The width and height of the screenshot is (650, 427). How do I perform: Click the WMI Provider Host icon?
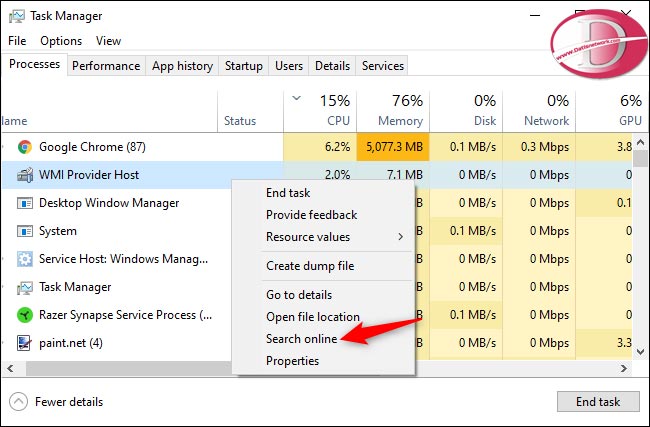[x=25, y=175]
